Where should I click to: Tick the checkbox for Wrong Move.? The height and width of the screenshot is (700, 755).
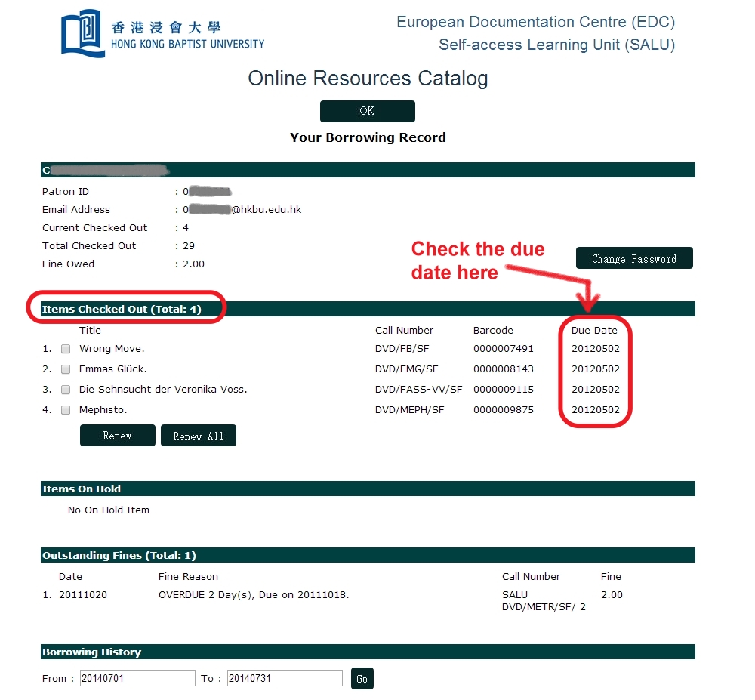[66, 349]
